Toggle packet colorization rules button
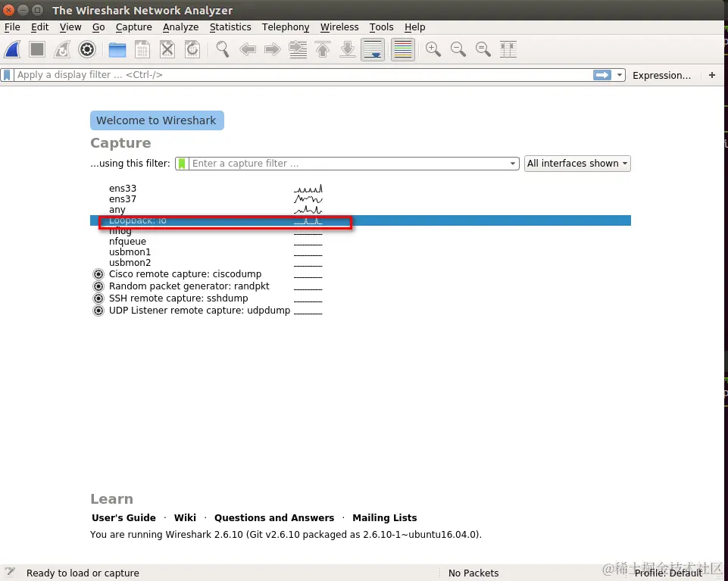The height and width of the screenshot is (581, 728). (x=402, y=49)
